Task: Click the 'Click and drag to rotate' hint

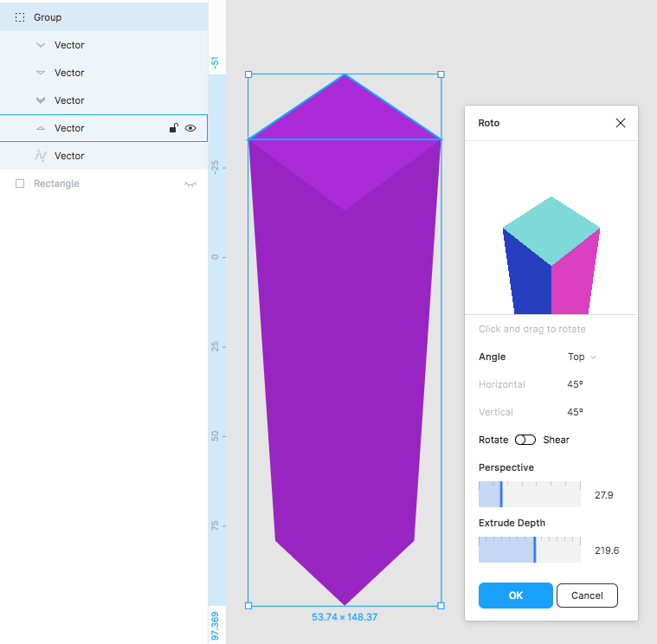Action: click(532, 329)
